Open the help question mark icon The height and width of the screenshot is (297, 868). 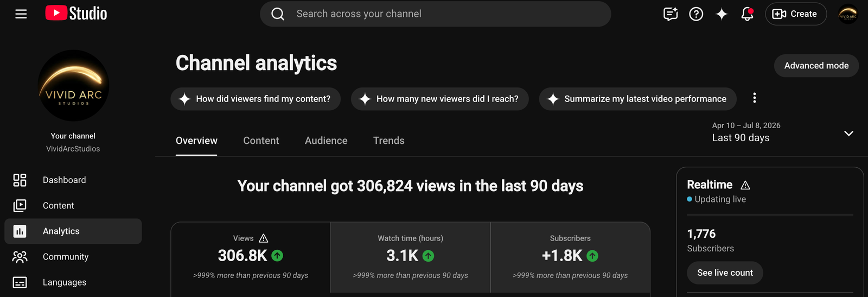pyautogui.click(x=696, y=14)
